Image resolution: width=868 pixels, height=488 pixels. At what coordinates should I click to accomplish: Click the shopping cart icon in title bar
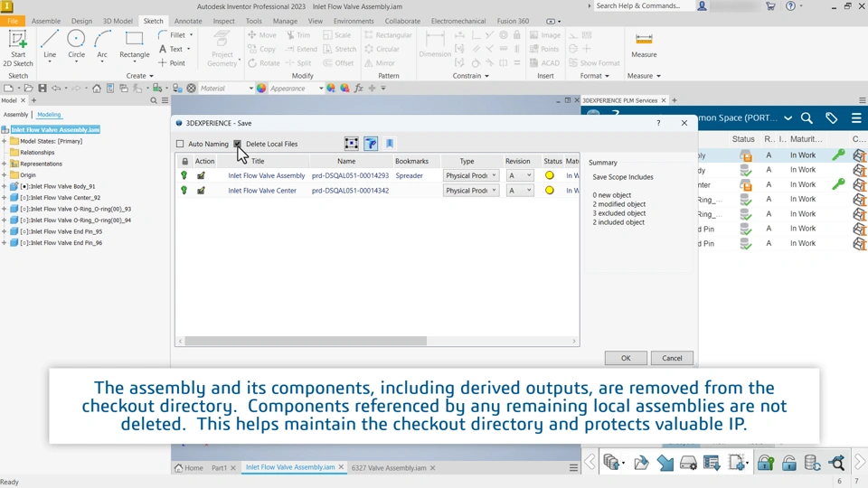pyautogui.click(x=770, y=6)
